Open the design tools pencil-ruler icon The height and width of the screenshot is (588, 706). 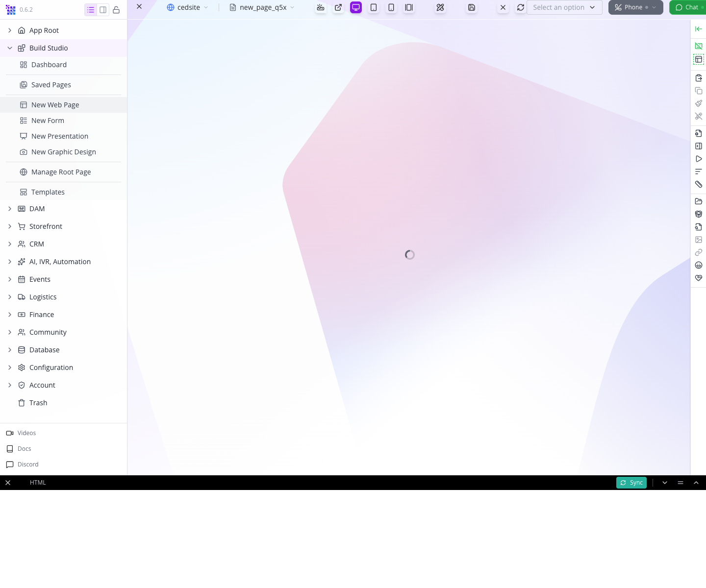(x=440, y=7)
